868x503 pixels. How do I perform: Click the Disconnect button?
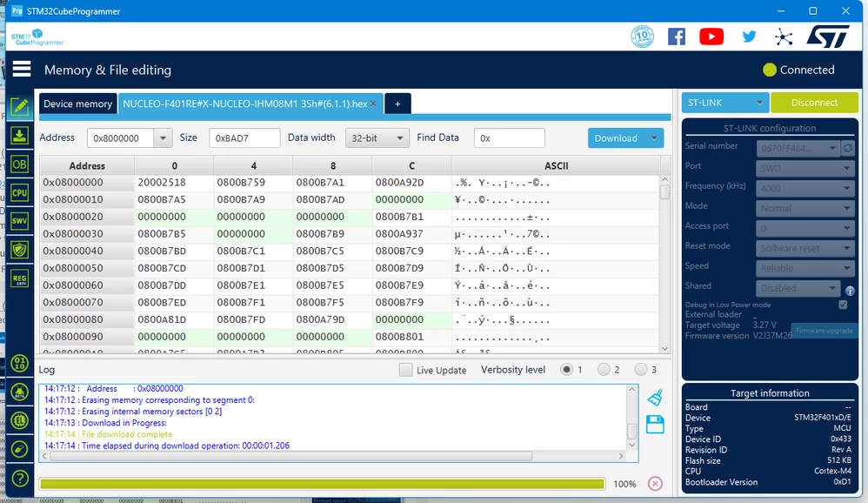tap(814, 103)
